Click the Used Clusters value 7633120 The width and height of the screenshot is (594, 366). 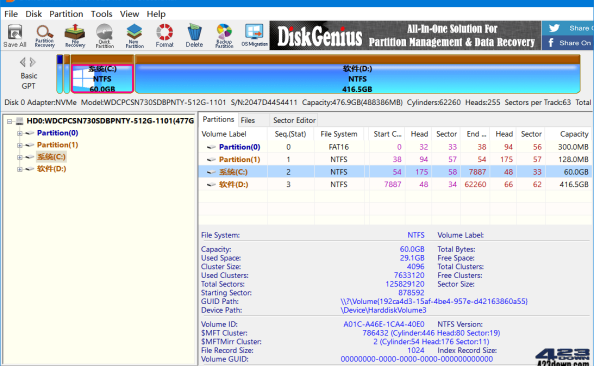[409, 275]
